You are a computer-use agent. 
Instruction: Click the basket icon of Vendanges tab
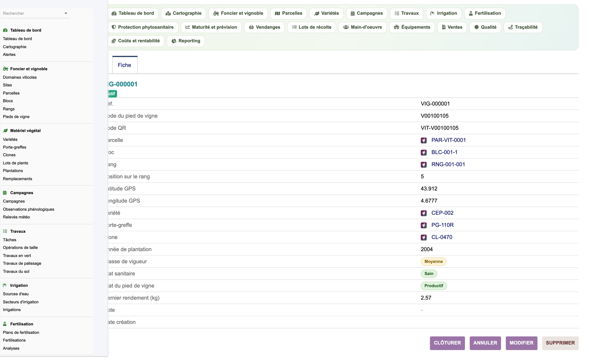click(x=251, y=27)
